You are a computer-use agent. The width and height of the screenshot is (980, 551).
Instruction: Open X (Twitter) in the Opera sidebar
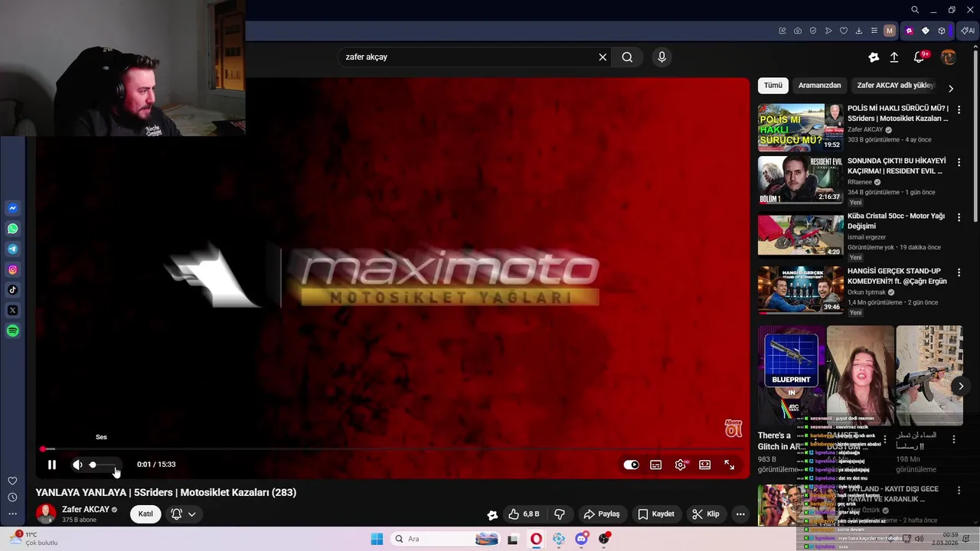pyautogui.click(x=13, y=311)
